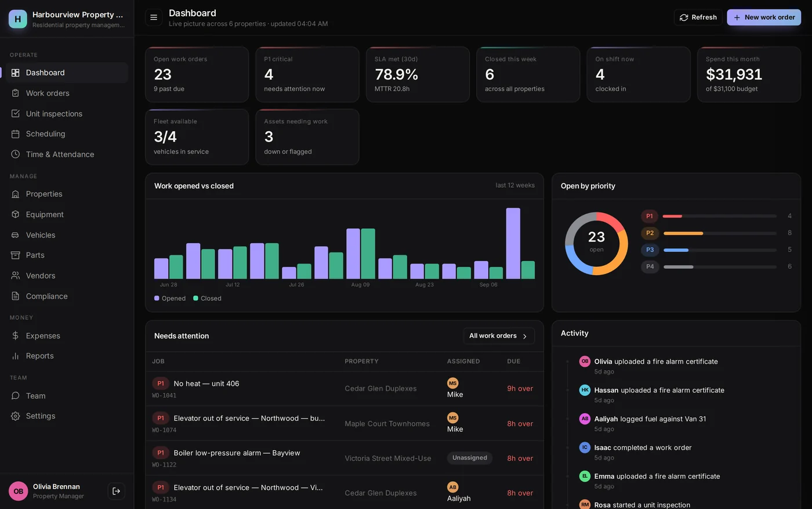Image resolution: width=812 pixels, height=509 pixels.
Task: Click the Parts box icon
Action: pyautogui.click(x=16, y=255)
